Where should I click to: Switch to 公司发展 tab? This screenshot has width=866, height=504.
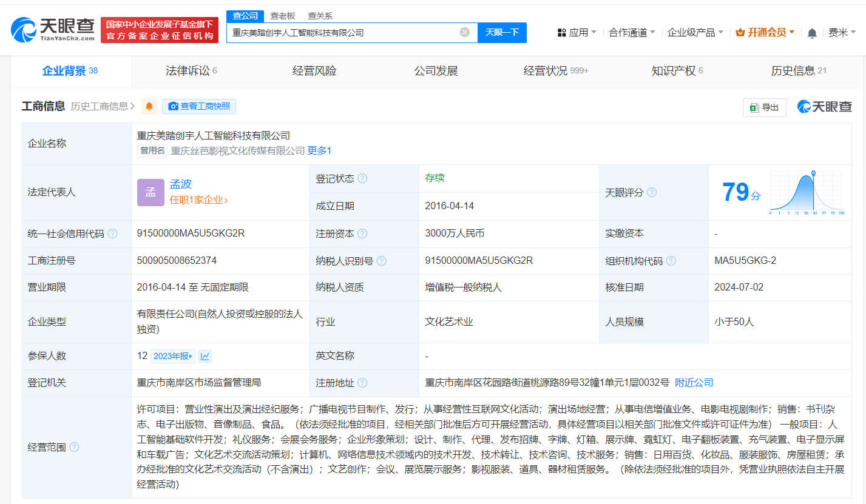pos(436,71)
